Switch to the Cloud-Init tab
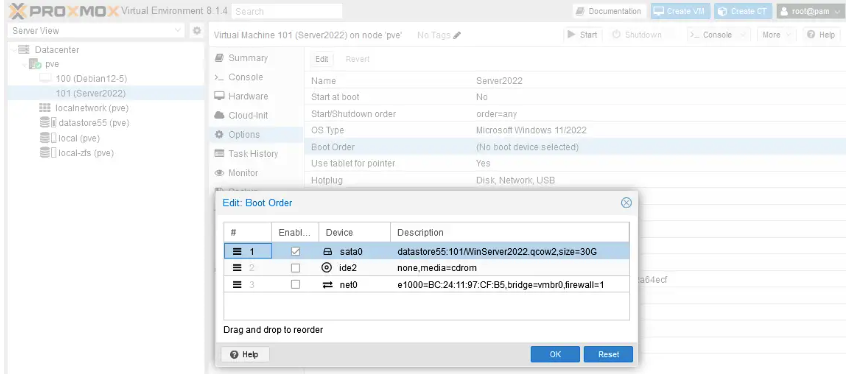The image size is (853, 374). [256, 115]
